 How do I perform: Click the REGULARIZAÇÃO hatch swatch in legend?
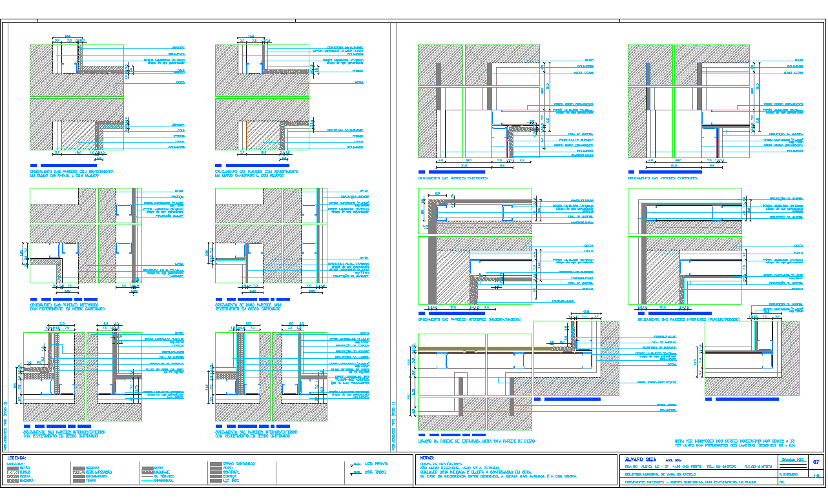click(x=78, y=472)
